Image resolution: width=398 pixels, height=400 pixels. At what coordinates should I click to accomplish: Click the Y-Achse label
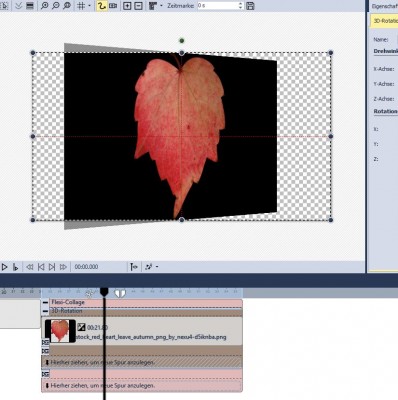pyautogui.click(x=384, y=84)
